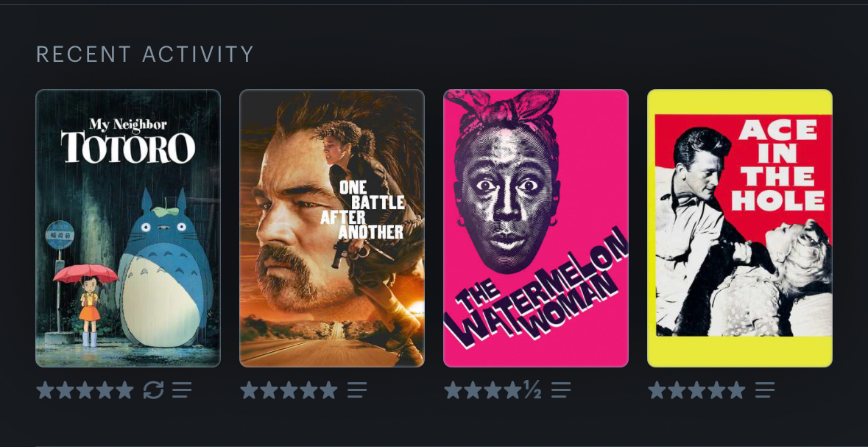Click the fifth star under One Battle After Another

[328, 390]
